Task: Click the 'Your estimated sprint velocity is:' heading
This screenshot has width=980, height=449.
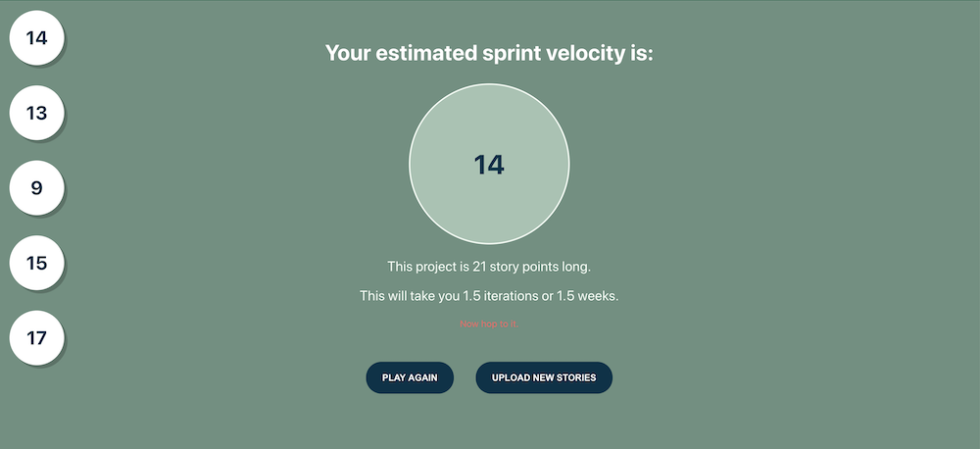Action: pyautogui.click(x=489, y=53)
